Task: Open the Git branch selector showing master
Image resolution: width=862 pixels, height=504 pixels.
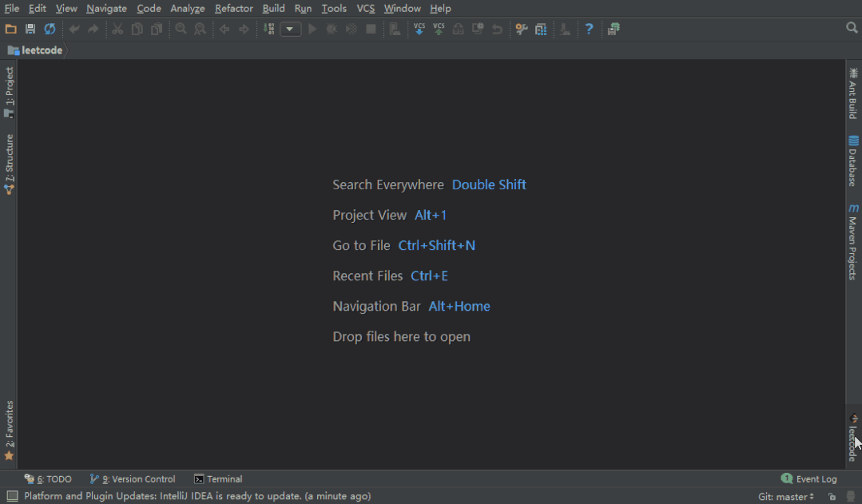Action: pos(785,496)
